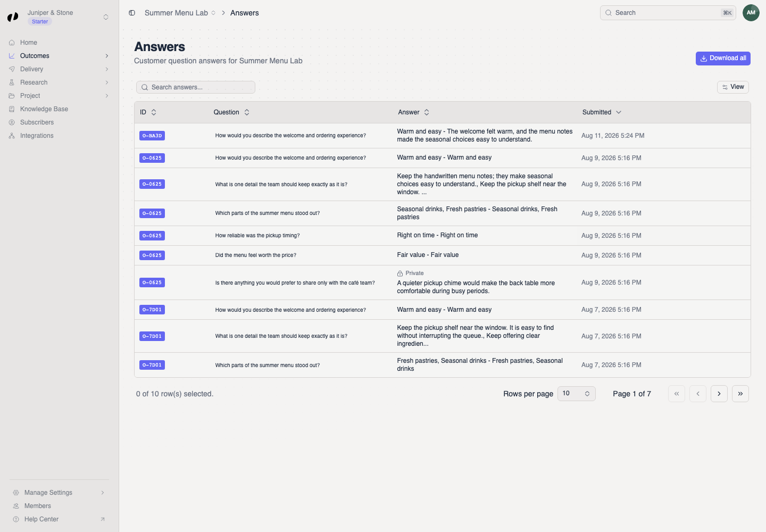Click the Manage Settings gear icon
Viewport: 766px width, 532px height.
click(x=16, y=493)
